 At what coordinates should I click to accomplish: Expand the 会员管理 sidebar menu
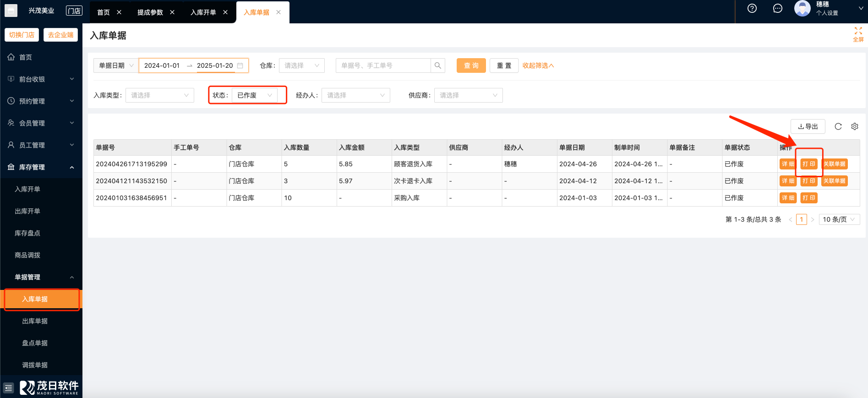click(x=41, y=123)
